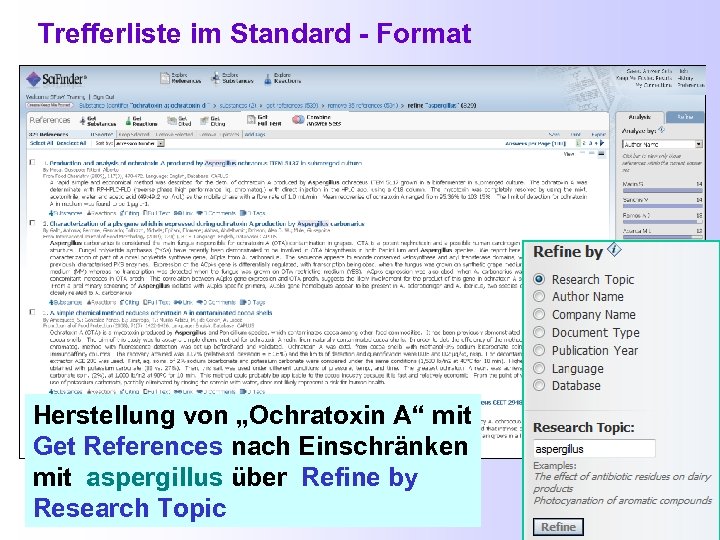Select Research Topic radio button

pos(539,279)
